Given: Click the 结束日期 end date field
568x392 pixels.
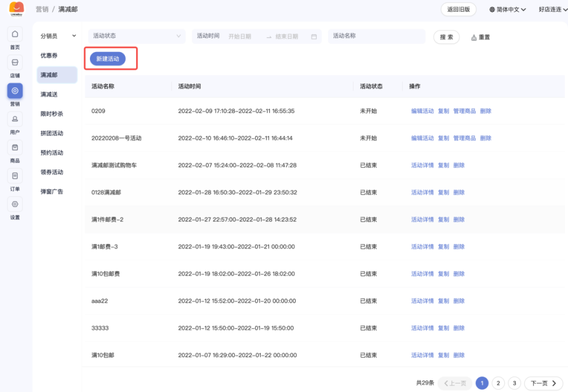Looking at the screenshot, I should [x=287, y=37].
